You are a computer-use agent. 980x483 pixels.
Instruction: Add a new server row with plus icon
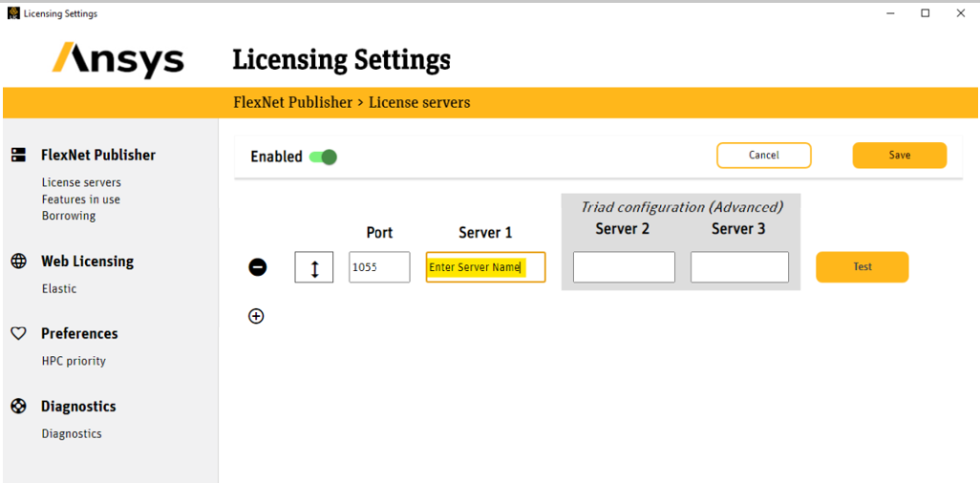[256, 316]
